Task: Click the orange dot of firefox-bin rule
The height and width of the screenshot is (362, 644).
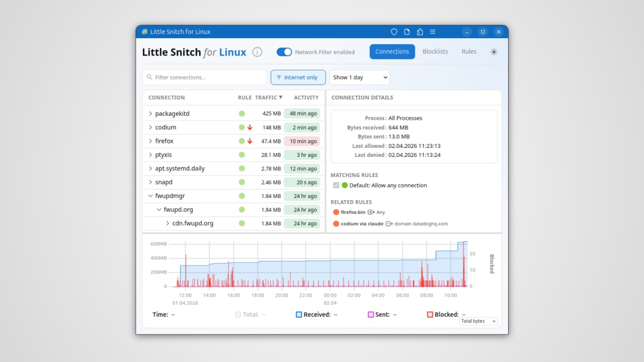Action: (x=336, y=212)
